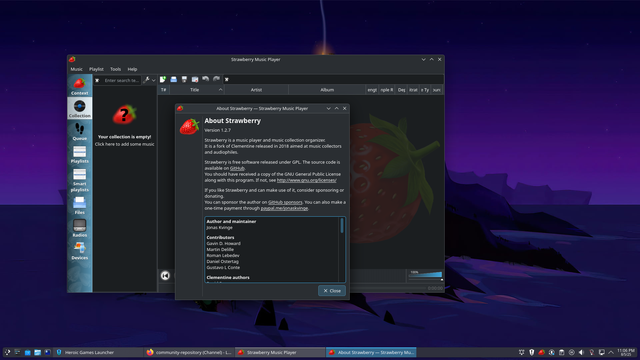This screenshot has height=360, width=640.
Task: Click the large strawberry logo in About dialog
Action: coord(189,126)
